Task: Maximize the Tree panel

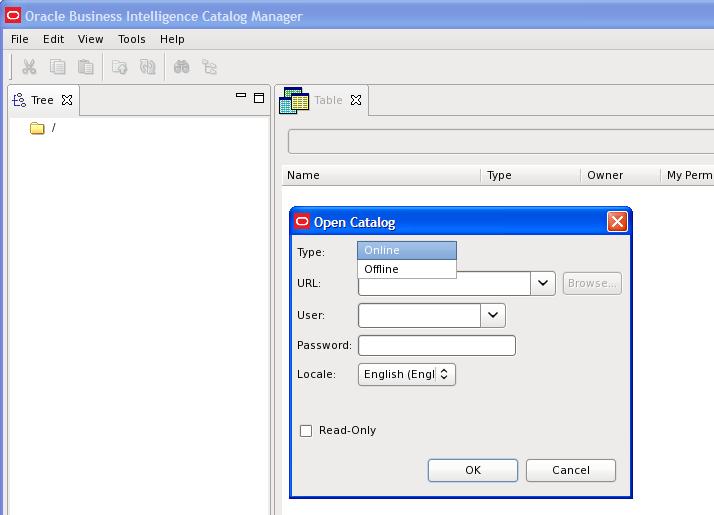Action: [258, 97]
